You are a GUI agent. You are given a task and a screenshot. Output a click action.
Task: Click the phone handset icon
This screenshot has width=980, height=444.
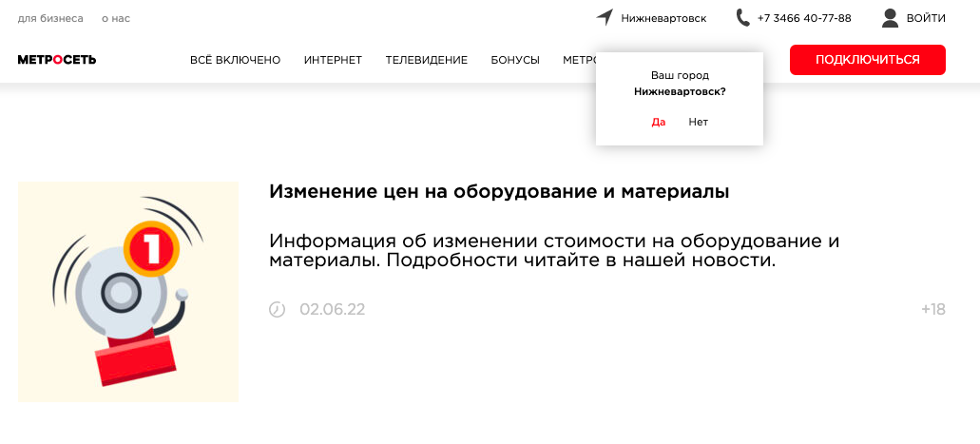point(743,17)
